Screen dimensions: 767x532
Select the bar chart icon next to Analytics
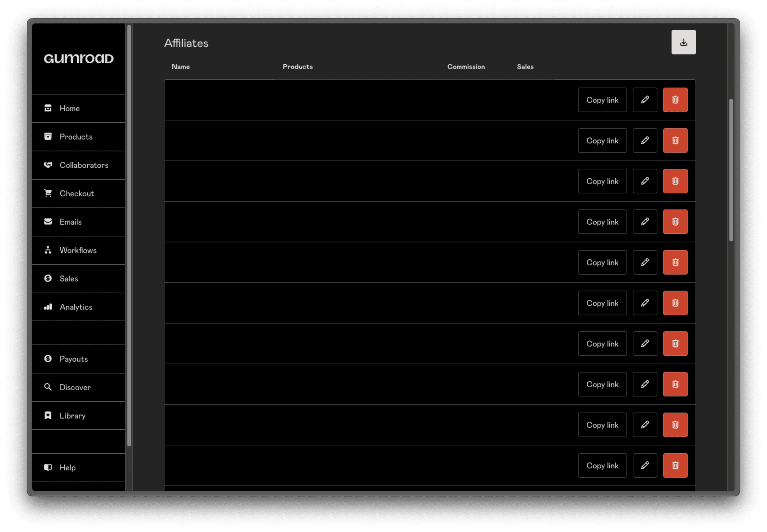48,307
